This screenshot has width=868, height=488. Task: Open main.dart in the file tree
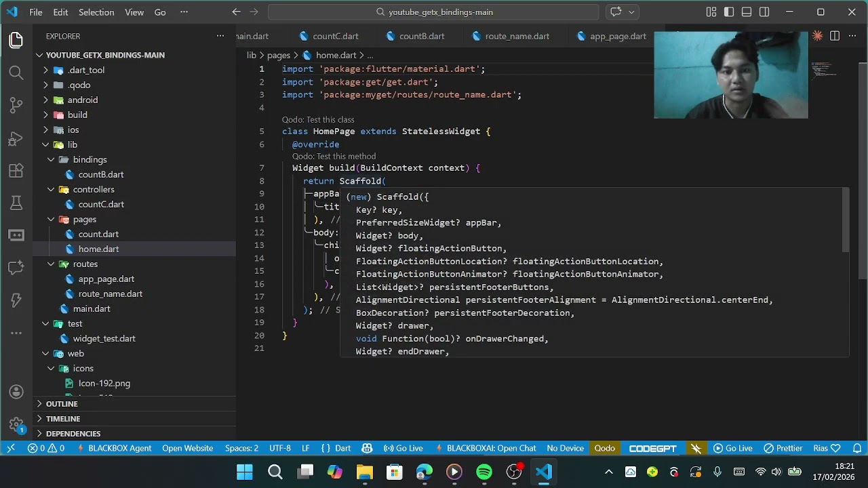click(134, 308)
